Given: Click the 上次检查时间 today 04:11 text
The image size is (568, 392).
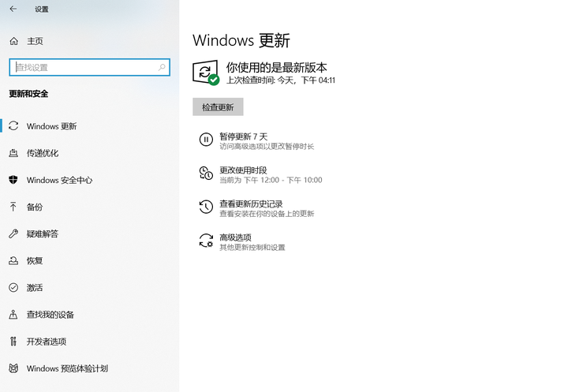Looking at the screenshot, I should coord(281,80).
